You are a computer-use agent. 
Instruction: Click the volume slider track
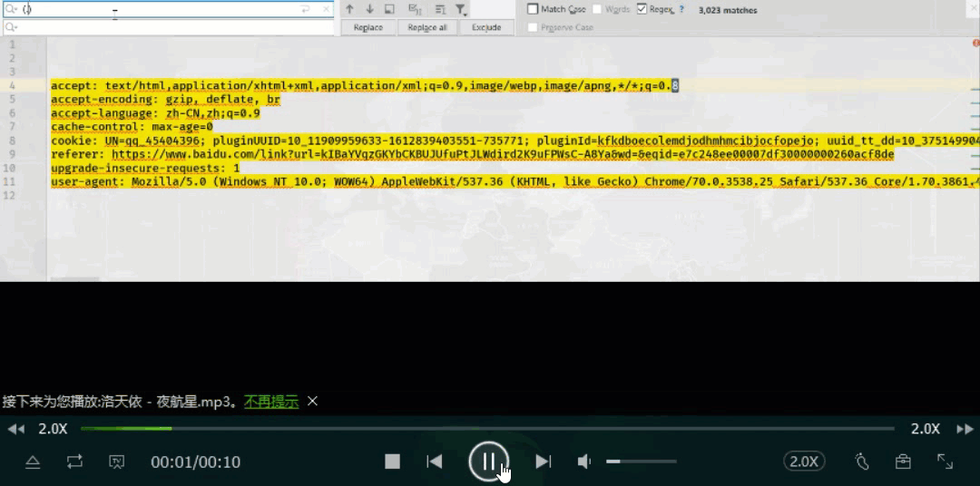pos(640,462)
